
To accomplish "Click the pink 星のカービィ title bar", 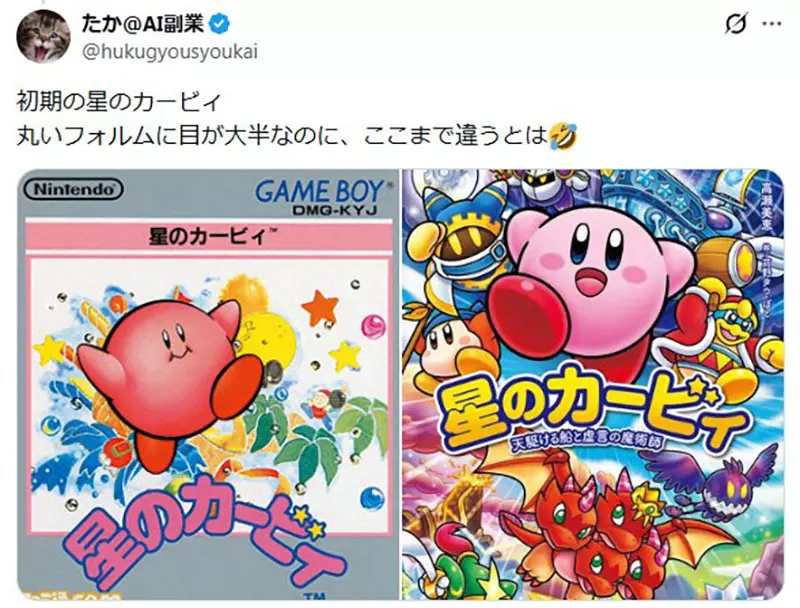I will tap(208, 237).
